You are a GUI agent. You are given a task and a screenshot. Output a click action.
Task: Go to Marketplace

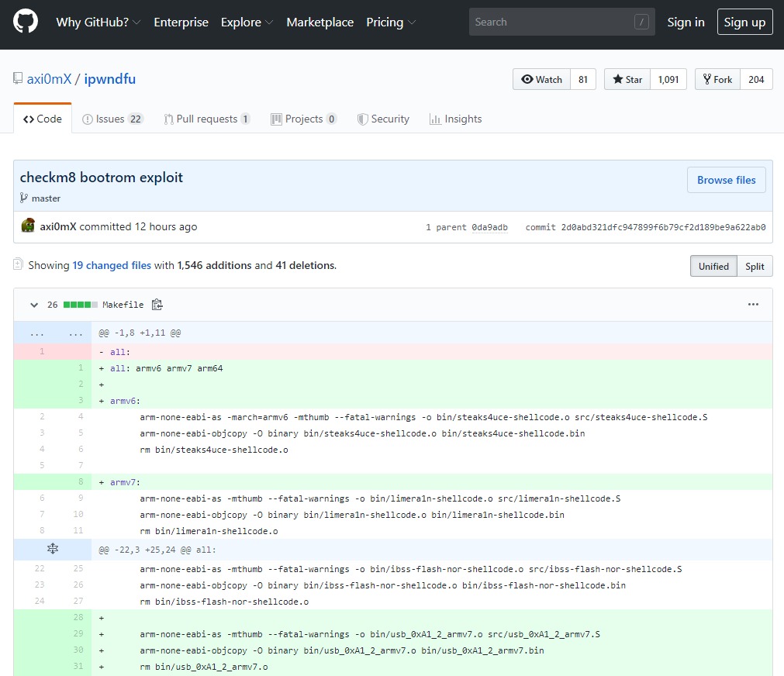[x=320, y=22]
